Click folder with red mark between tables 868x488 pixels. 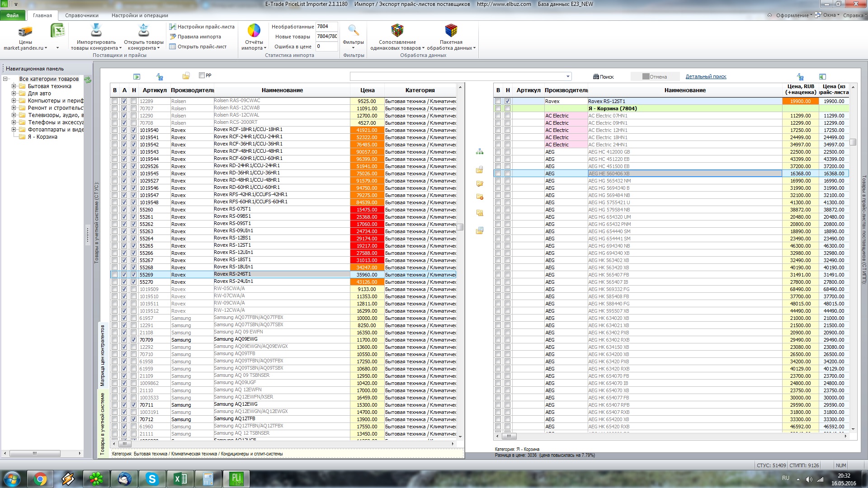coord(480,197)
